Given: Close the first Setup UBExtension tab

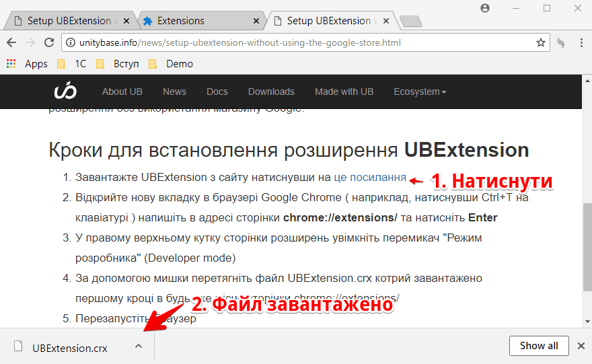Looking at the screenshot, I should click(x=126, y=21).
